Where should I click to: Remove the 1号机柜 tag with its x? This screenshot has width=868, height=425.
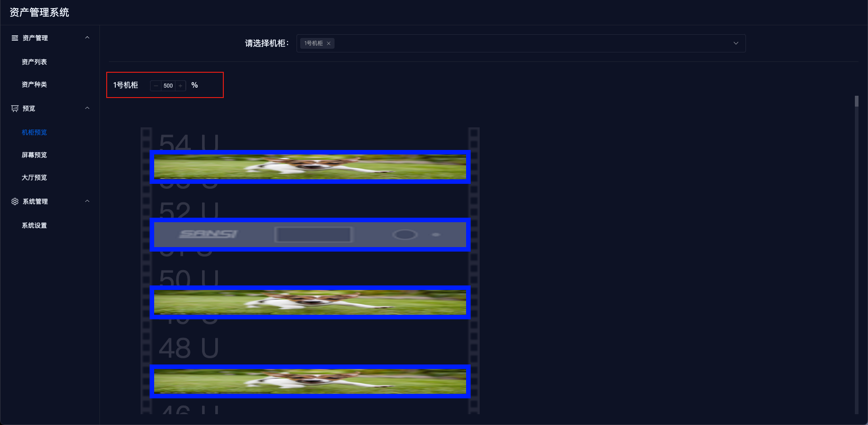329,43
